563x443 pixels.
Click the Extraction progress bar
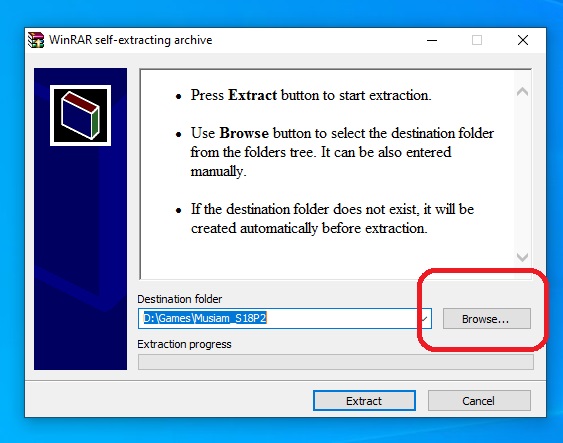336,362
